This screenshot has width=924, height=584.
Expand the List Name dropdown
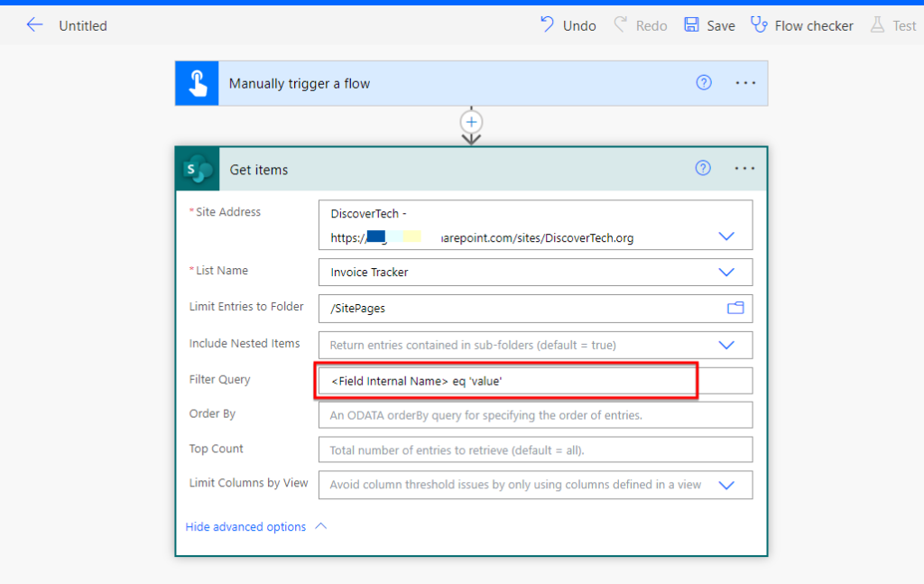pos(726,273)
